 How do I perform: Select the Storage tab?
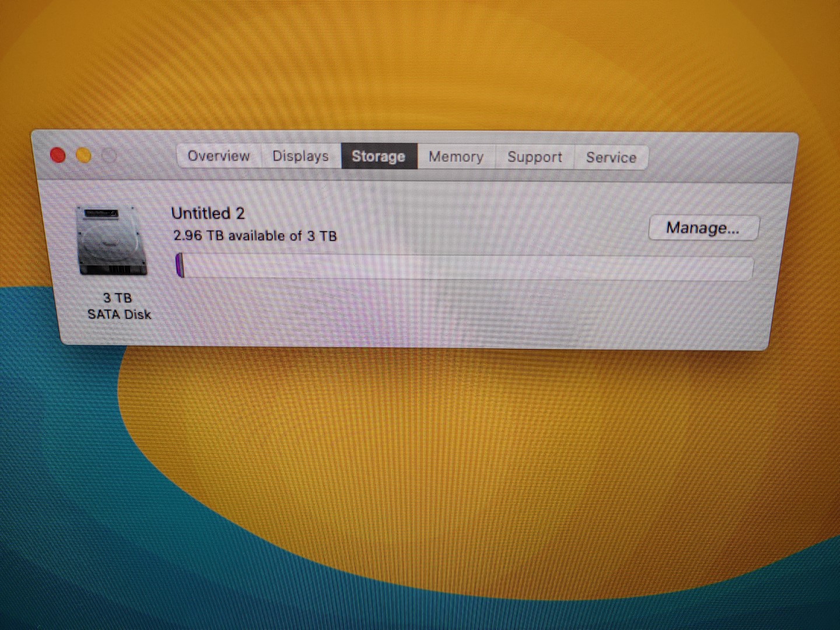pos(379,156)
